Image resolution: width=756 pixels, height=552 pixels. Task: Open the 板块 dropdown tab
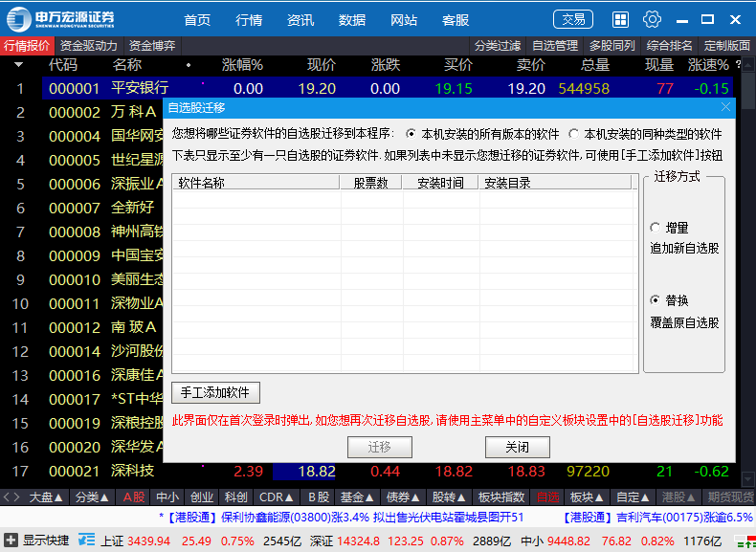click(x=587, y=497)
